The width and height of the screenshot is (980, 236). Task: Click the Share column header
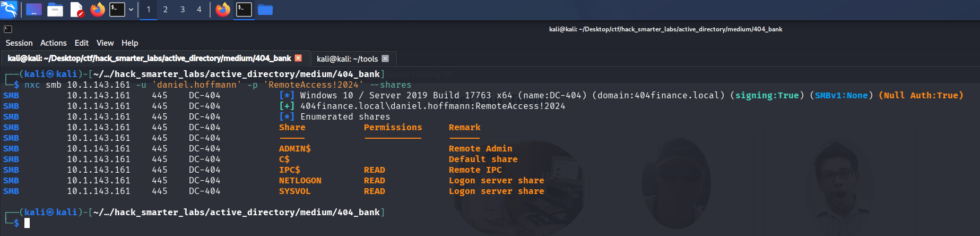(292, 128)
